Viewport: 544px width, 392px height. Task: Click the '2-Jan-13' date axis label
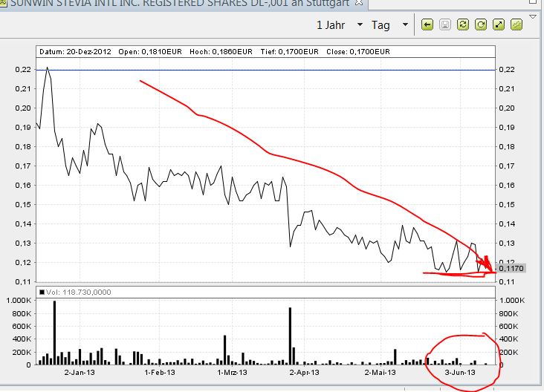[80, 373]
